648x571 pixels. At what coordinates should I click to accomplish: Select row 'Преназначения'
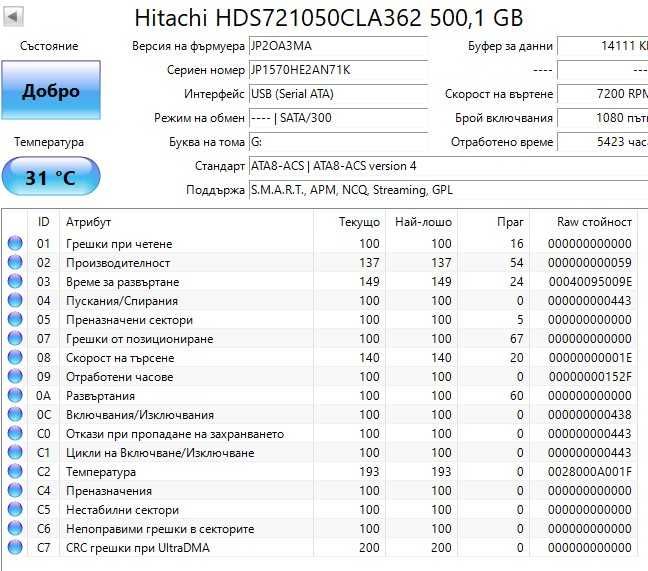[x=321, y=490]
